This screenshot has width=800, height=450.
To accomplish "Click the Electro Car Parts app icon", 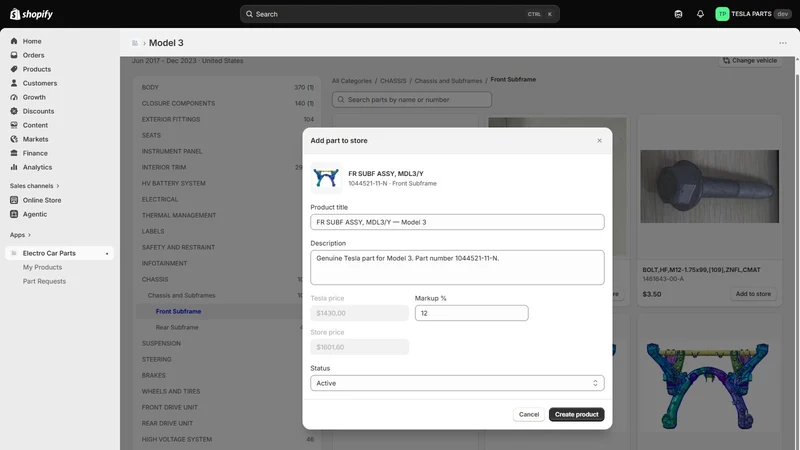I will click(14, 253).
